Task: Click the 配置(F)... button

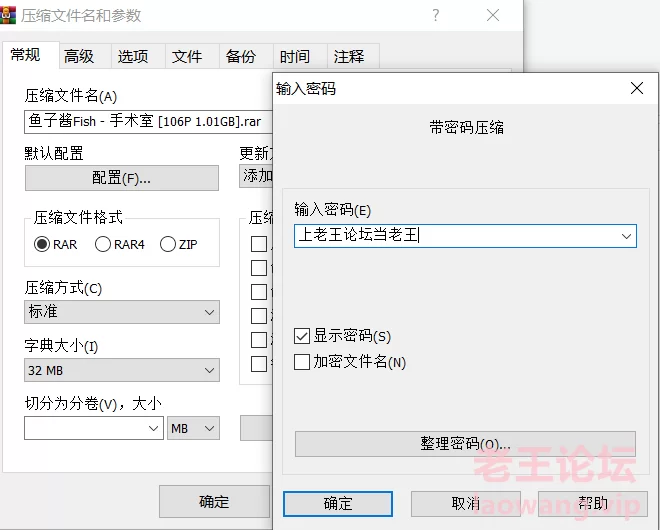Action: [122, 178]
